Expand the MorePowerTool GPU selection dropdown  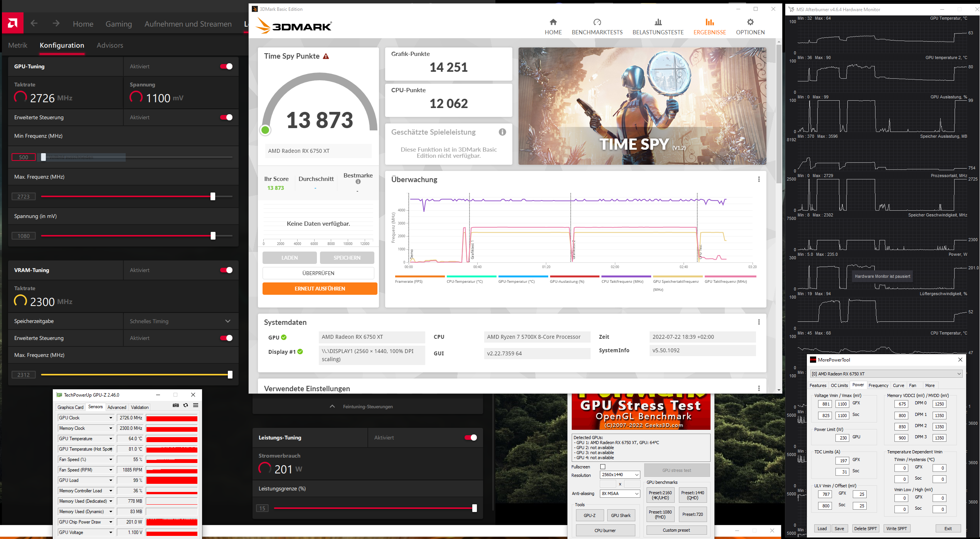click(x=886, y=373)
